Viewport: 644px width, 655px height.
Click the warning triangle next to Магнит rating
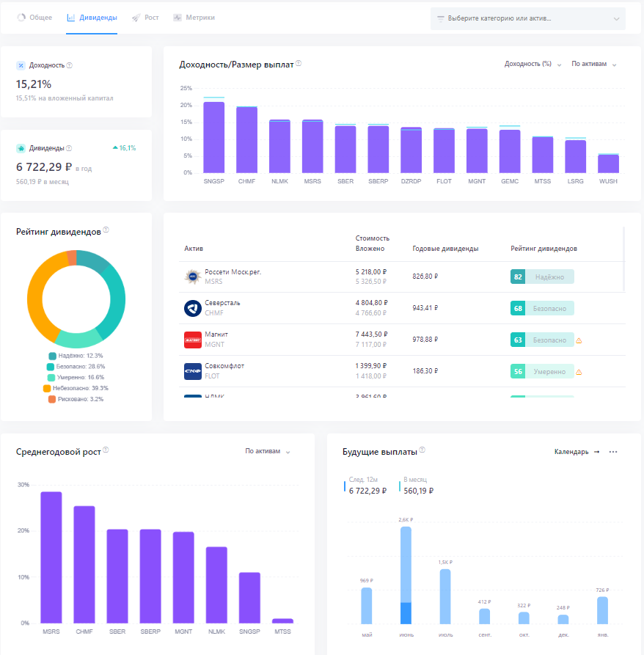point(579,340)
